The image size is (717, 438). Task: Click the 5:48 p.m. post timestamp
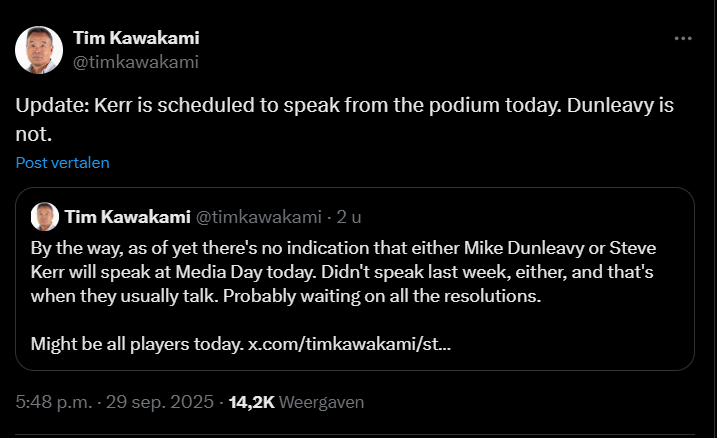pos(52,403)
